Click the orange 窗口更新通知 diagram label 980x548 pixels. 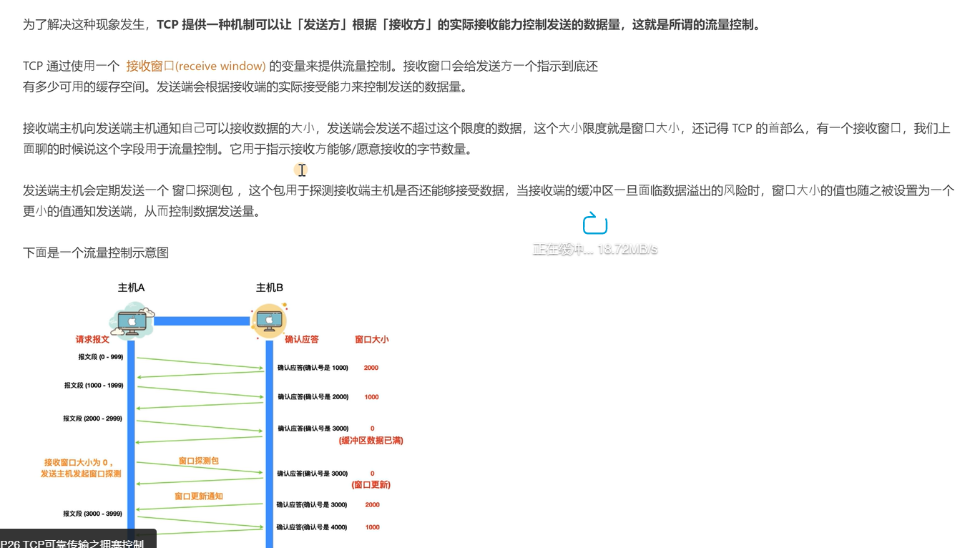click(199, 496)
